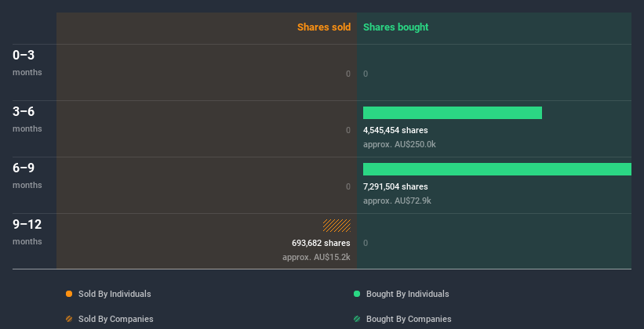Click the striped Sold By Companies legend icon
Screen dimensions: 644x329
point(69,319)
